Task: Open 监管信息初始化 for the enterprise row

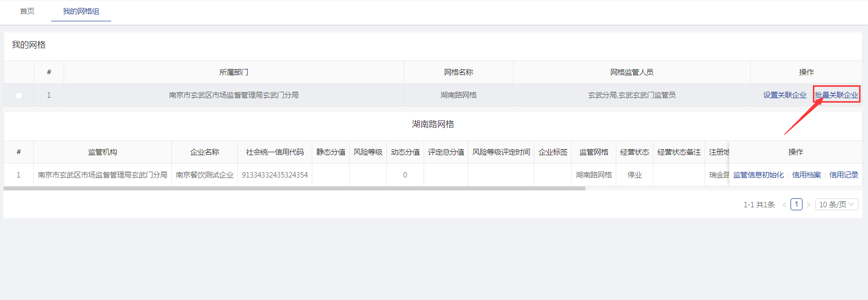Action: click(x=758, y=175)
